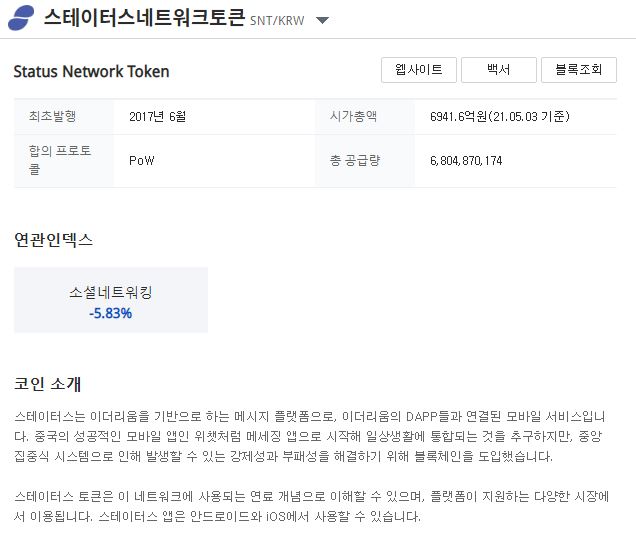Click the 2017년 6월 issue date value
Viewport: 636px width, 539px height.
pyautogui.click(x=157, y=117)
